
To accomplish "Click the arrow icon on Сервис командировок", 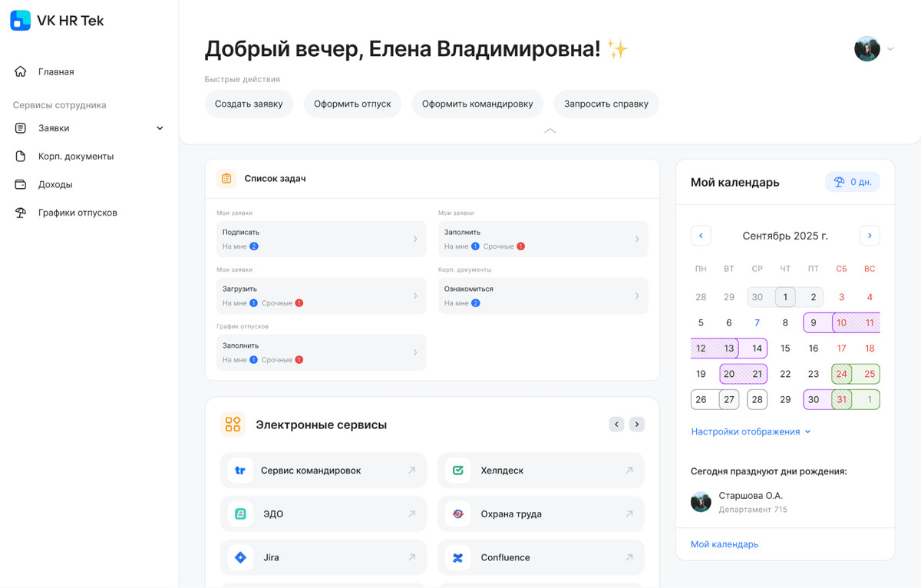I will click(412, 471).
